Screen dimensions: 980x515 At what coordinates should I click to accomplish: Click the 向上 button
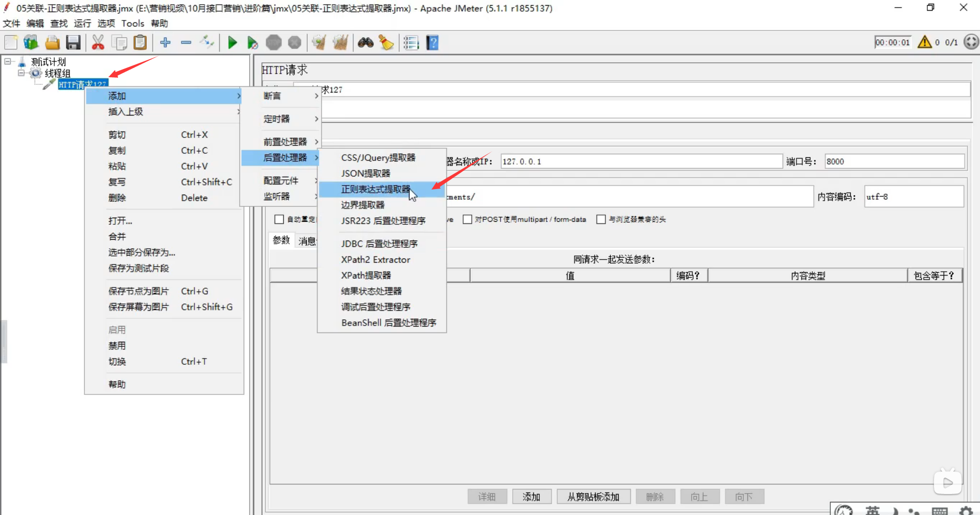pos(699,497)
